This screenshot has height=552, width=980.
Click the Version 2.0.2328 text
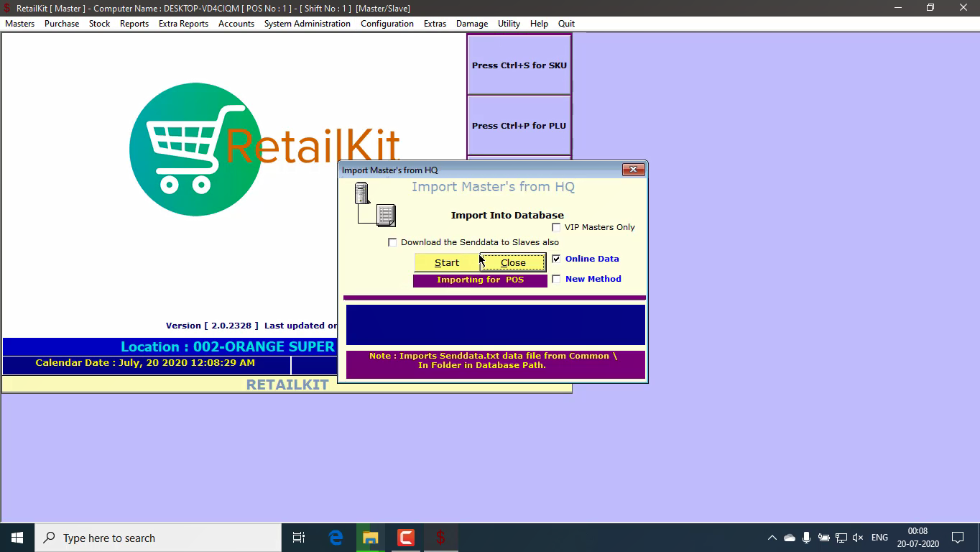pyautogui.click(x=212, y=326)
